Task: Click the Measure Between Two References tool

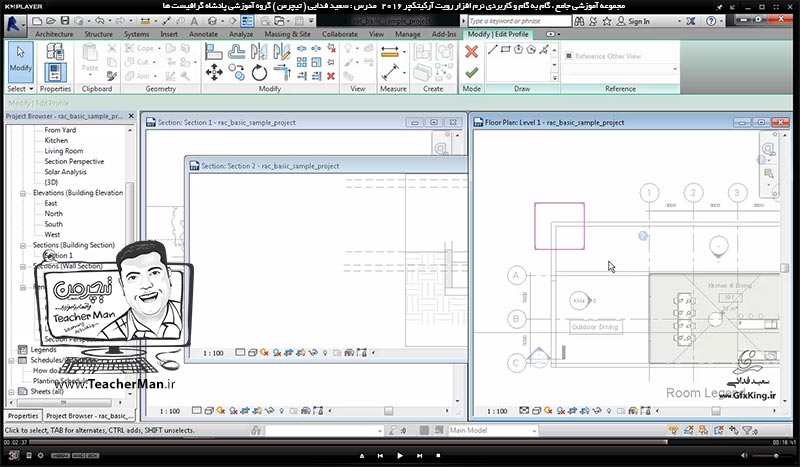Action: tap(390, 72)
